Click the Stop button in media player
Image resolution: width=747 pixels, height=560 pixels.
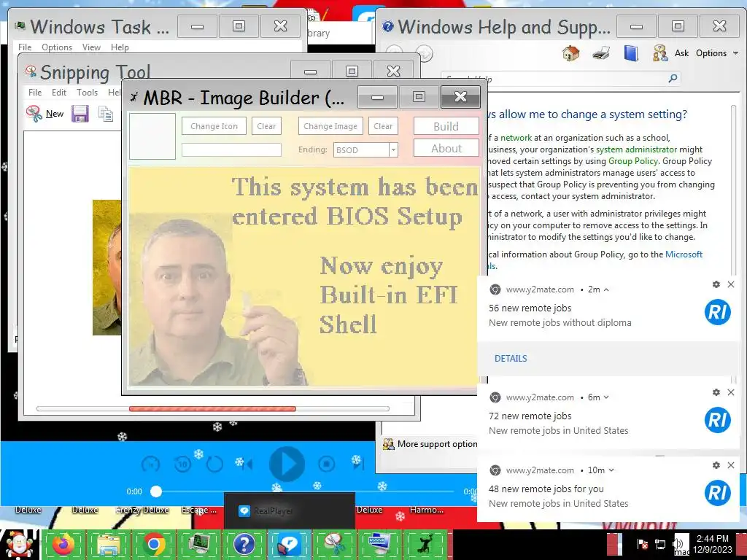[x=326, y=464]
